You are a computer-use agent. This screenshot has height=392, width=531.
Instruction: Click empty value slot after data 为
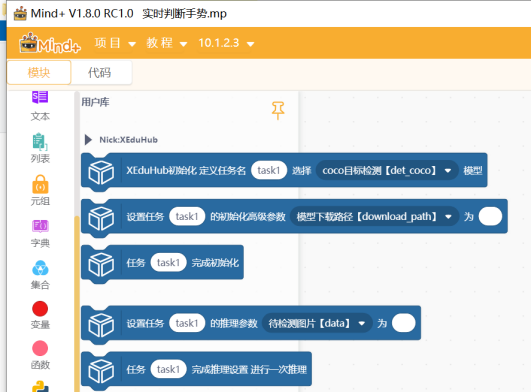tap(404, 323)
